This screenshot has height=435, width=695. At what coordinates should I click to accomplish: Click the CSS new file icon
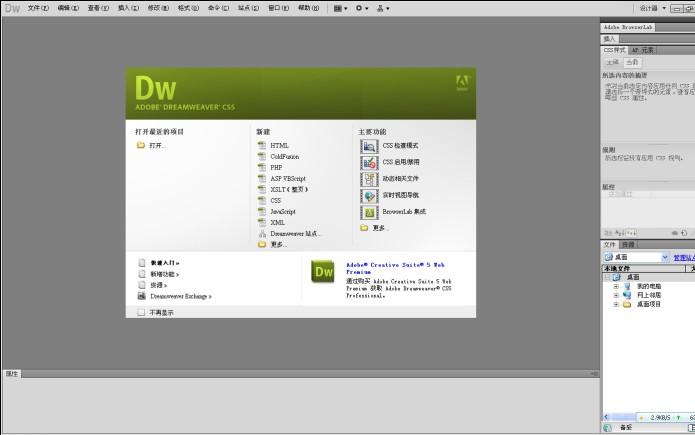tap(262, 200)
